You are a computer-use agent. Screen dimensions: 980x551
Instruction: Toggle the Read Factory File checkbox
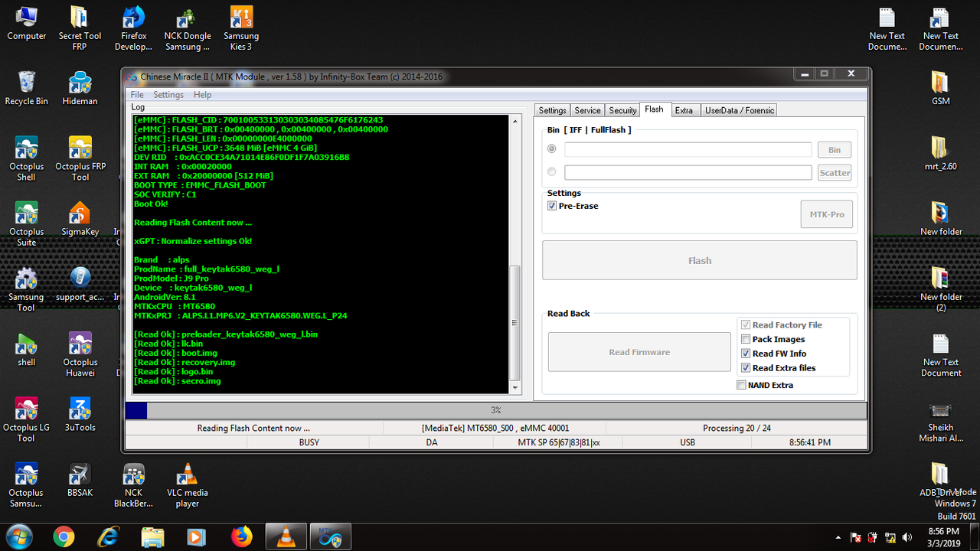pyautogui.click(x=746, y=325)
